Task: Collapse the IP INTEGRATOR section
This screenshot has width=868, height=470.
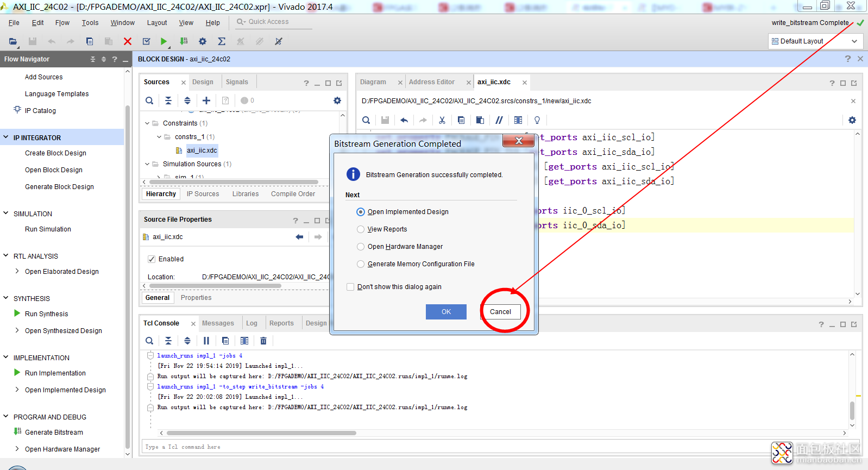Action: (6, 137)
